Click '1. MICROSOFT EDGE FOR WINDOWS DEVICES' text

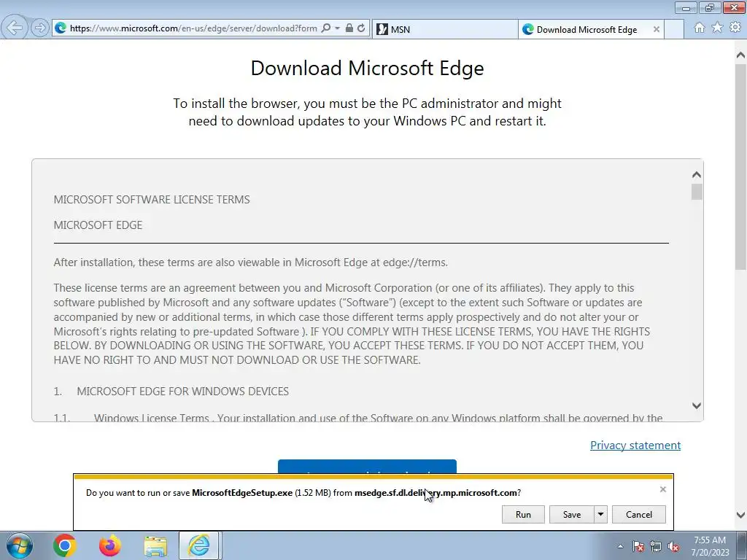coord(171,392)
